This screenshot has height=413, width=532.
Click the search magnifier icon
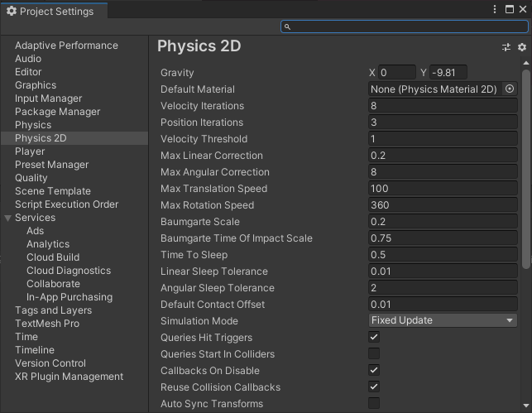click(x=288, y=26)
